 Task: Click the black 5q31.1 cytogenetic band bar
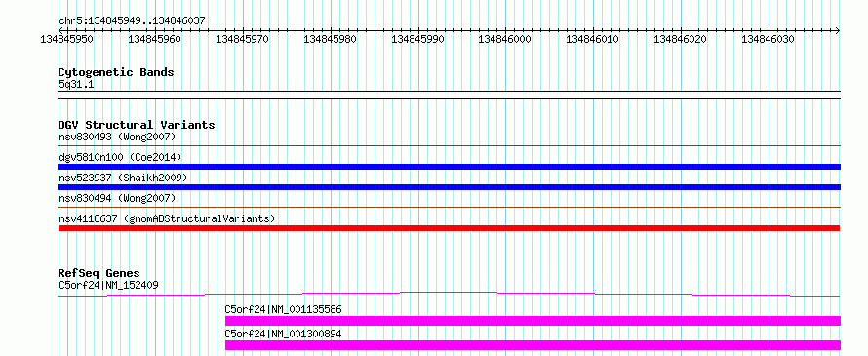[449, 95]
